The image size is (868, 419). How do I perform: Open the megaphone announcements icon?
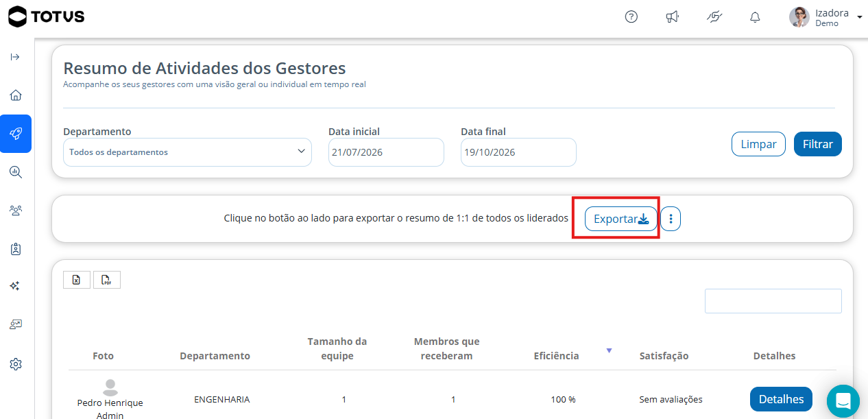pos(673,17)
